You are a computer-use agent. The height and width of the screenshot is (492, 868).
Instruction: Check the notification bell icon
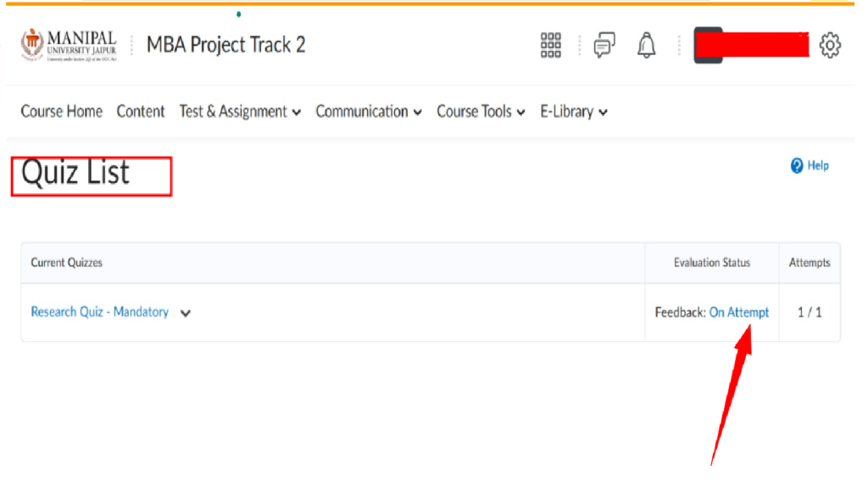pyautogui.click(x=647, y=46)
